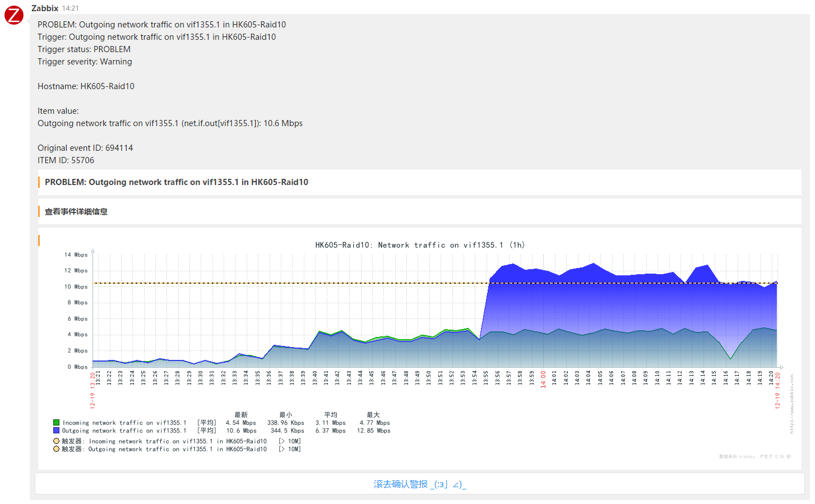This screenshot has height=504, width=815.
Task: Click the 14 Mbps y-axis label
Action: (x=76, y=255)
